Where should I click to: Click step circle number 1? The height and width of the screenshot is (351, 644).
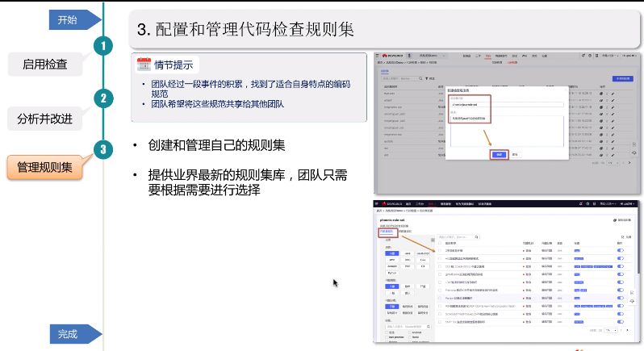pos(103,46)
